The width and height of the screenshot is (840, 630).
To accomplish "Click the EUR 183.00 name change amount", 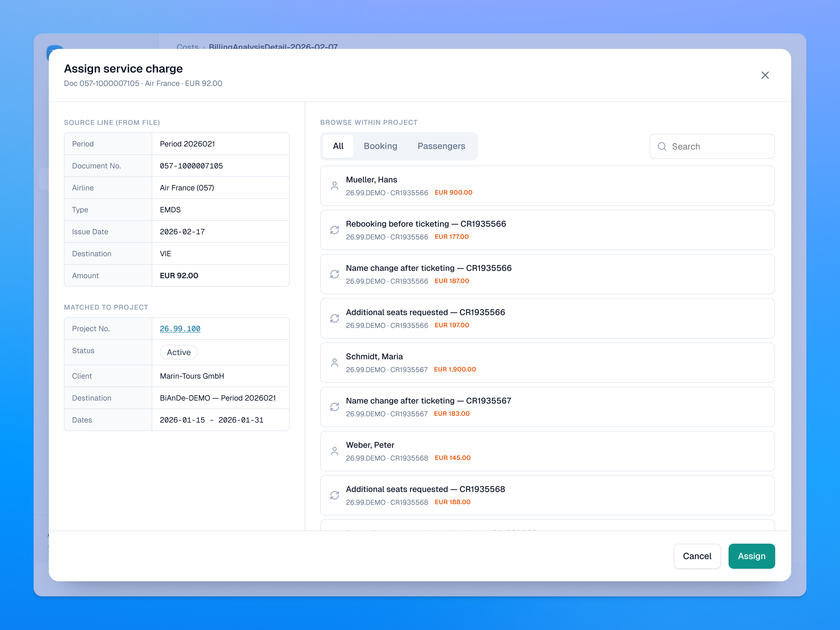I will click(x=452, y=413).
